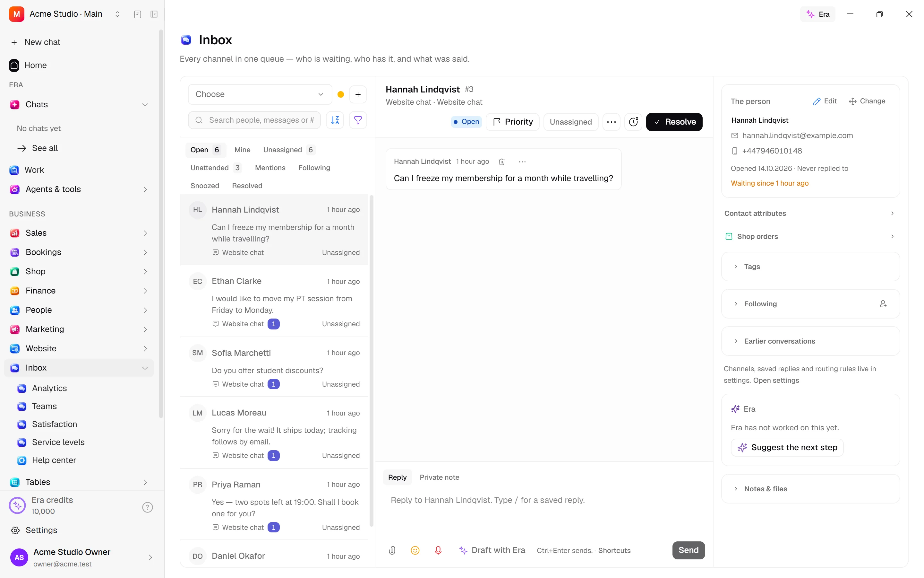Click the yellow status dot
This screenshot has width=924, height=578.
pyautogui.click(x=341, y=94)
